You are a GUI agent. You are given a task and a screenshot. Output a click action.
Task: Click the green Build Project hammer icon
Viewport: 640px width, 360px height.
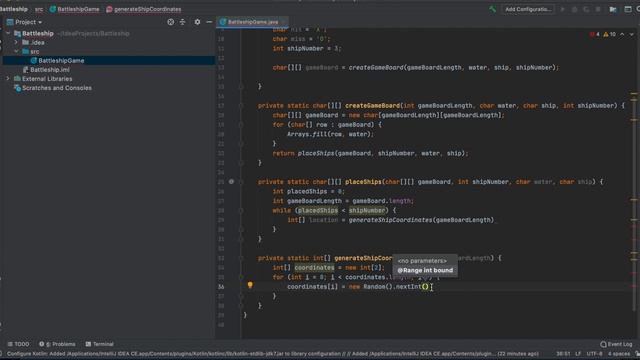(493, 9)
